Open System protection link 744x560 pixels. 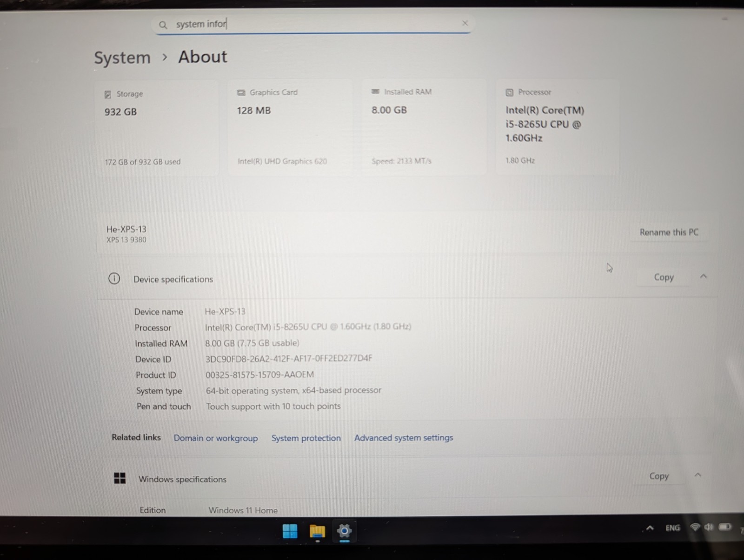coord(306,438)
